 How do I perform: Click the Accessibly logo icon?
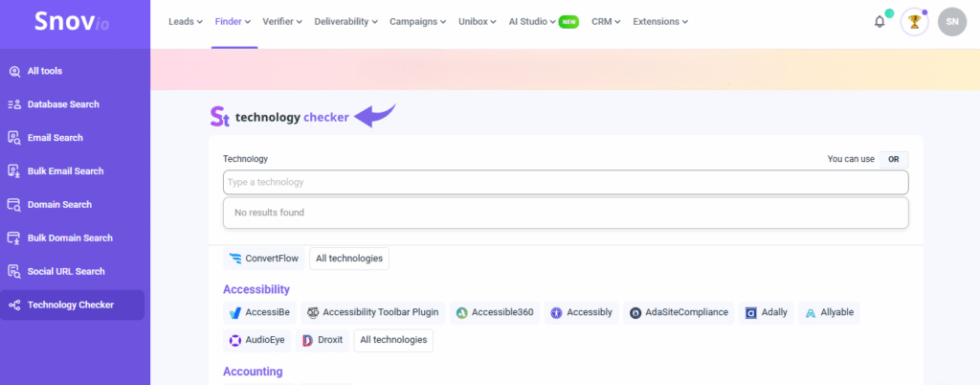click(x=556, y=312)
